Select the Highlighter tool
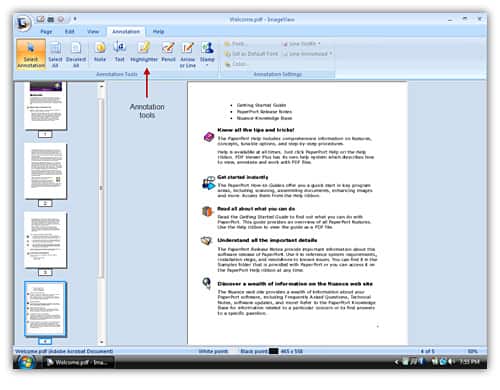The height and width of the screenshot is (390, 500). [144, 52]
